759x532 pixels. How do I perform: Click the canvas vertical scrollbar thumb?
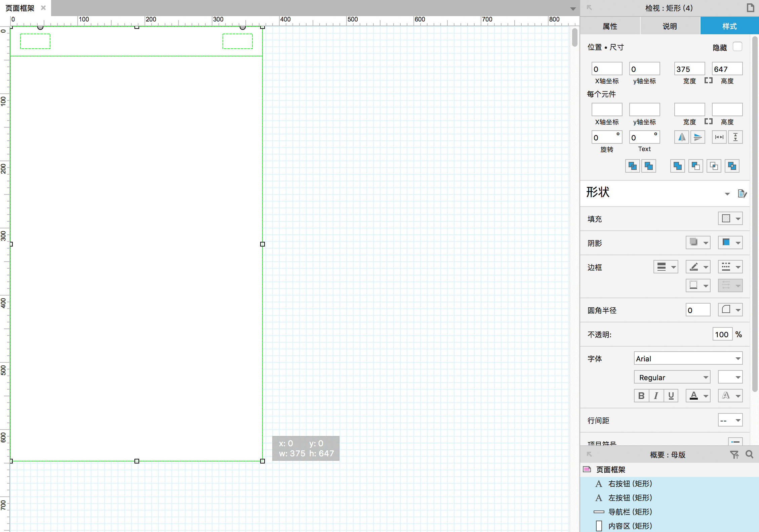click(x=575, y=38)
